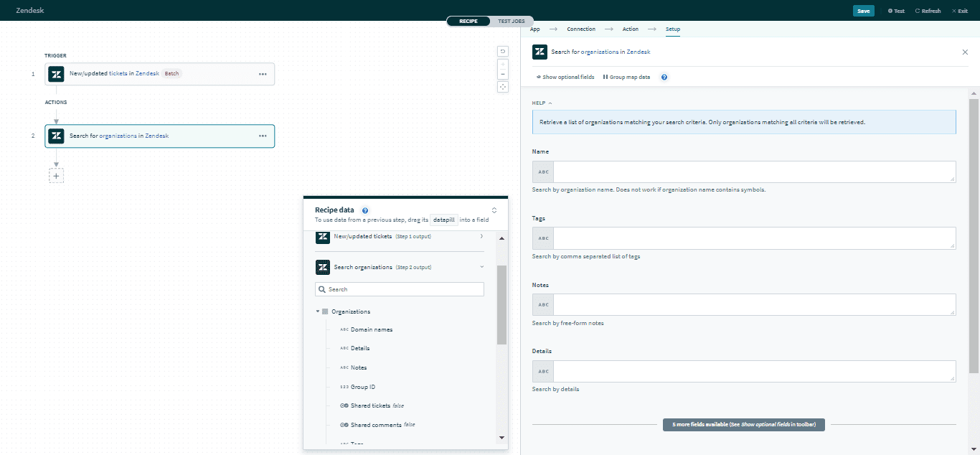Toggle Show optional fields
This screenshot has width=980, height=455.
[x=565, y=77]
